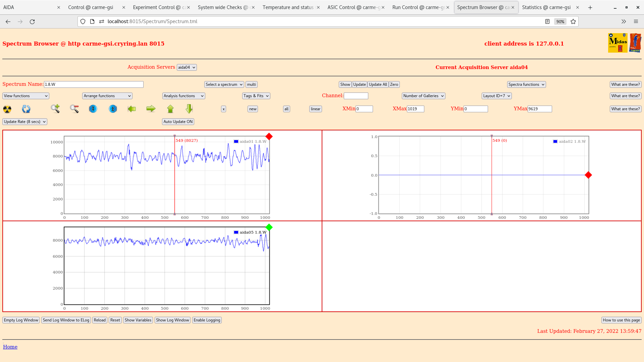Switch to the ASIC Control tab
The height and width of the screenshot is (362, 644).
click(354, 7)
